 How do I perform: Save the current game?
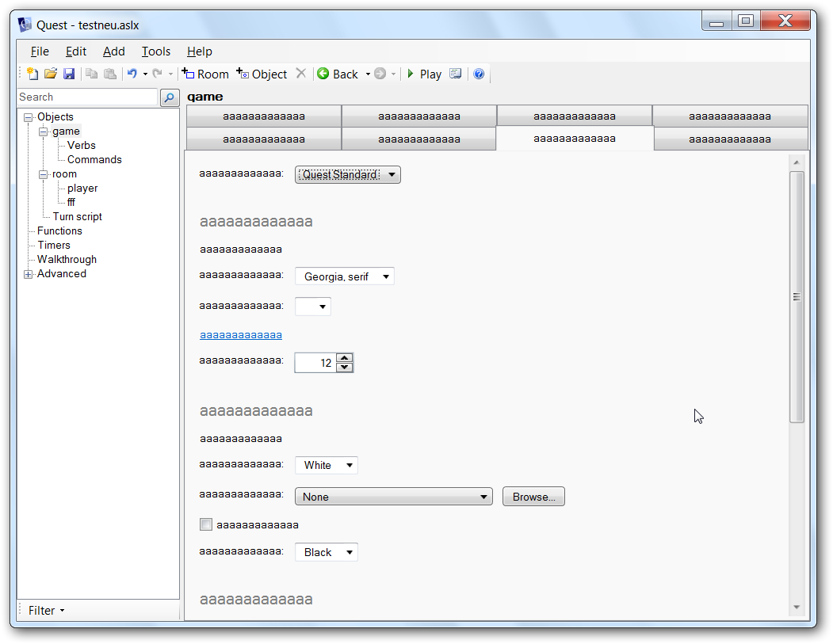click(x=69, y=73)
